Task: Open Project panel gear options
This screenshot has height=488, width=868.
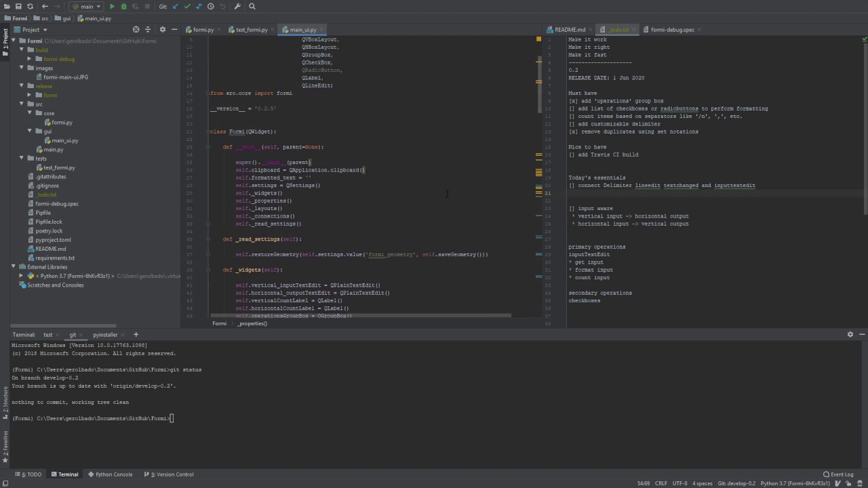Action: pyautogui.click(x=162, y=30)
